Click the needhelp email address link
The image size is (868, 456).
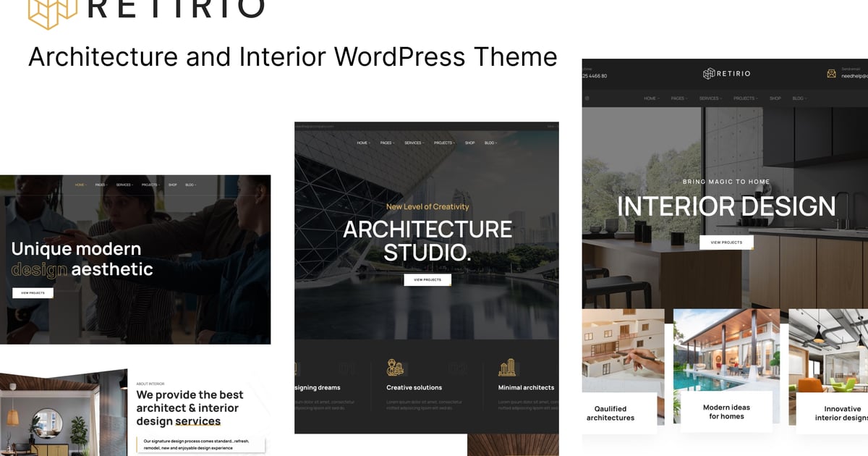854,76
